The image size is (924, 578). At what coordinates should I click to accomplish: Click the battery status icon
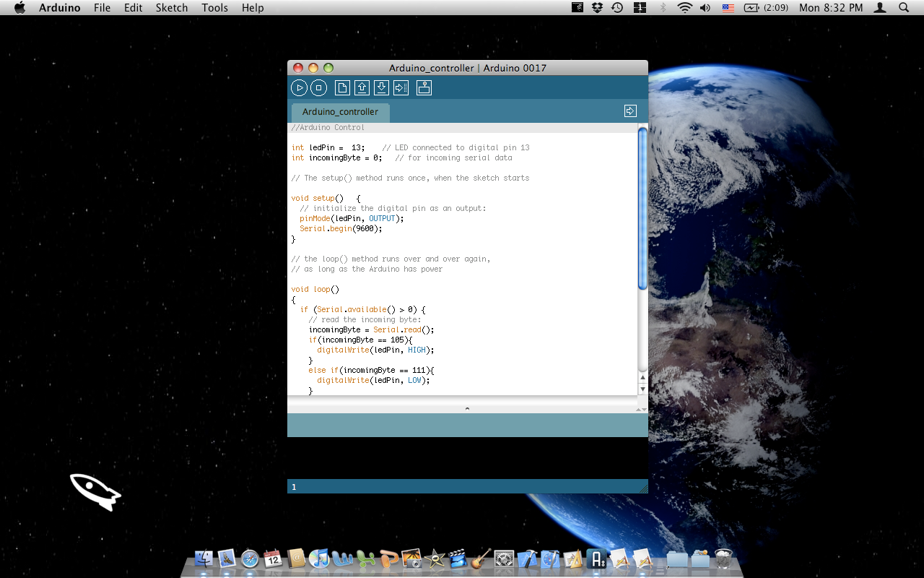coord(752,8)
